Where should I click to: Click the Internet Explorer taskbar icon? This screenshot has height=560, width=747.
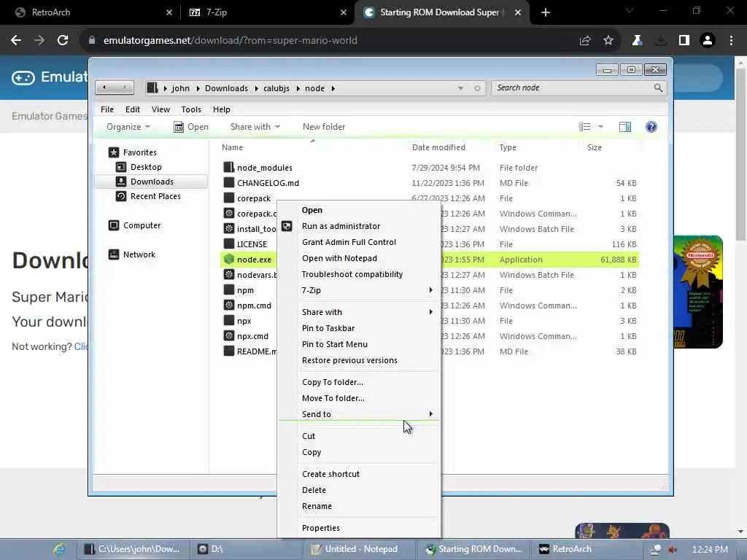[59, 549]
